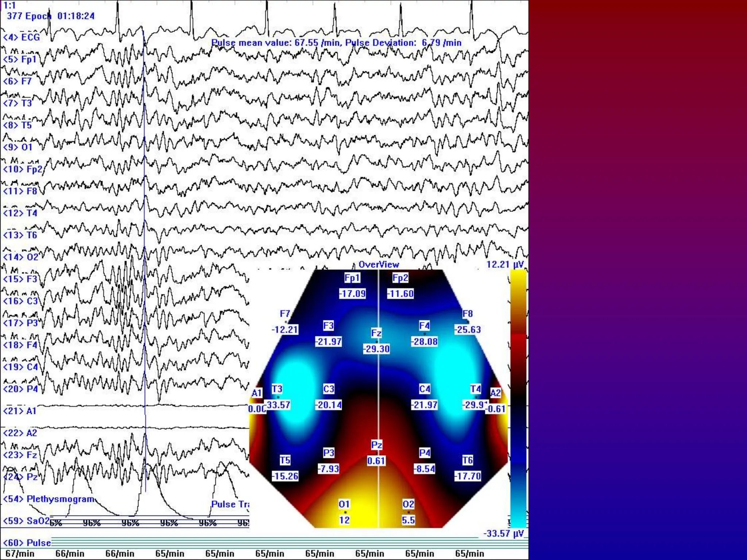Click the T6 electrode value -17.70
This screenshot has width=747, height=560.
[x=468, y=476]
